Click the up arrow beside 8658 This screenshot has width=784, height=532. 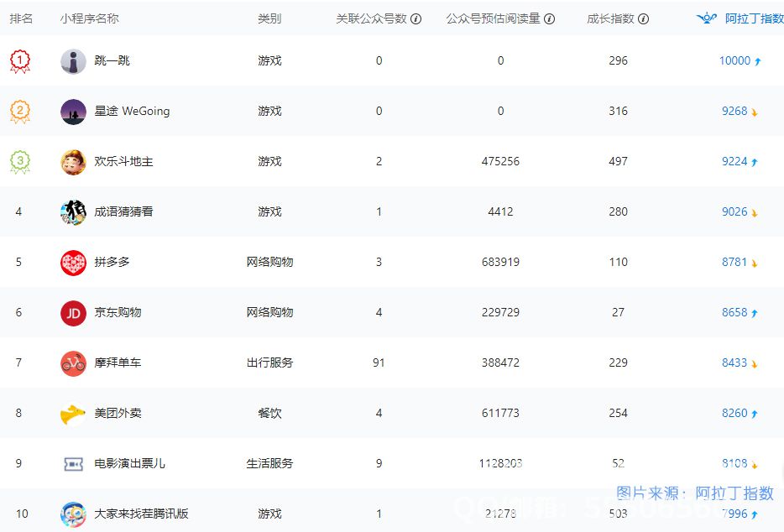tap(754, 313)
